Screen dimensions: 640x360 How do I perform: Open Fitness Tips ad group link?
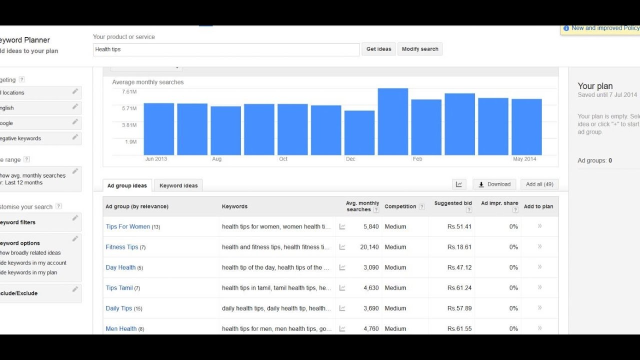coord(122,247)
